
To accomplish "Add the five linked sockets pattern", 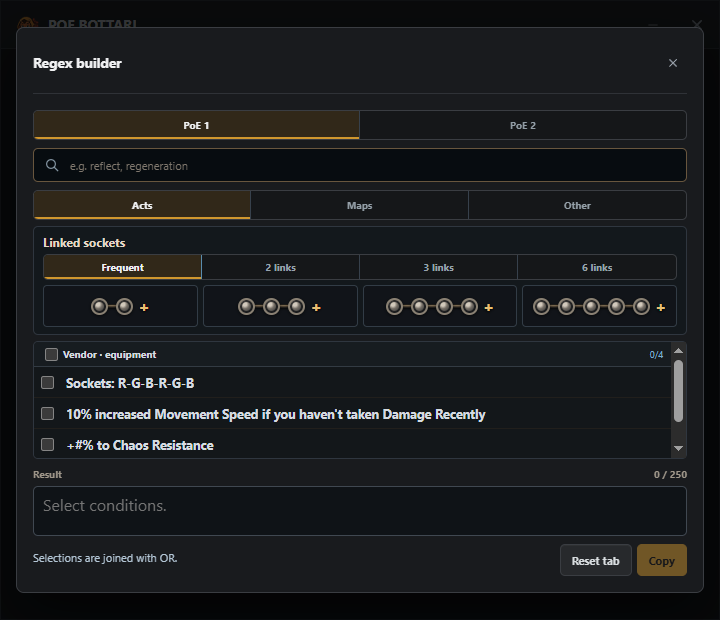I will coord(599,306).
